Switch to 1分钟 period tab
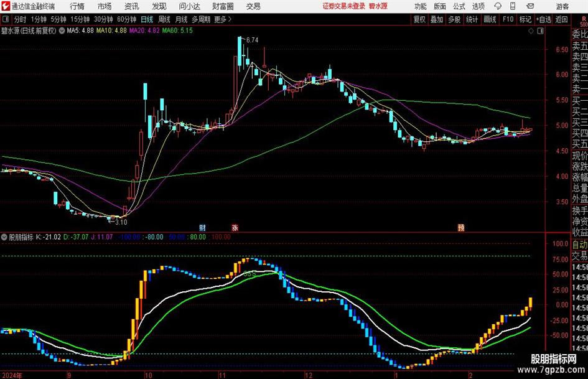588x379 pixels. point(39,19)
